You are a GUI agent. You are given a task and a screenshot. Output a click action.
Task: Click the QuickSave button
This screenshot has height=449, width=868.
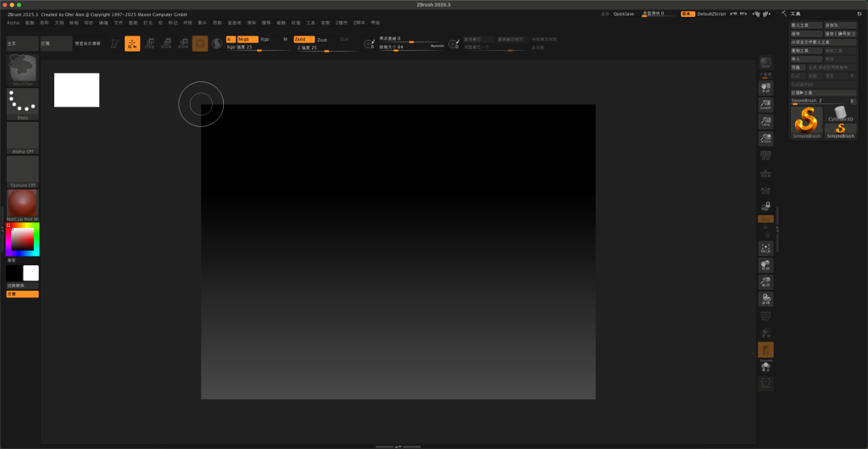pyautogui.click(x=624, y=14)
